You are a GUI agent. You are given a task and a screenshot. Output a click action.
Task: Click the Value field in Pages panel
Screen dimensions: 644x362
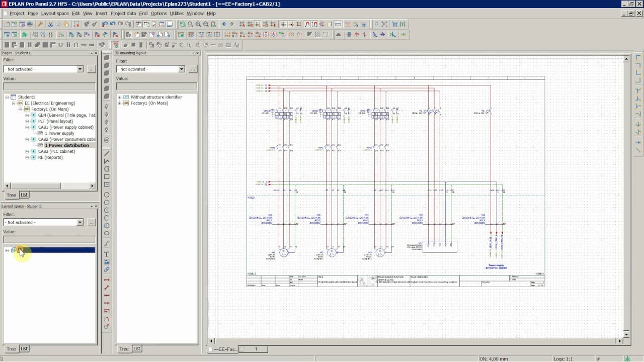tap(49, 86)
